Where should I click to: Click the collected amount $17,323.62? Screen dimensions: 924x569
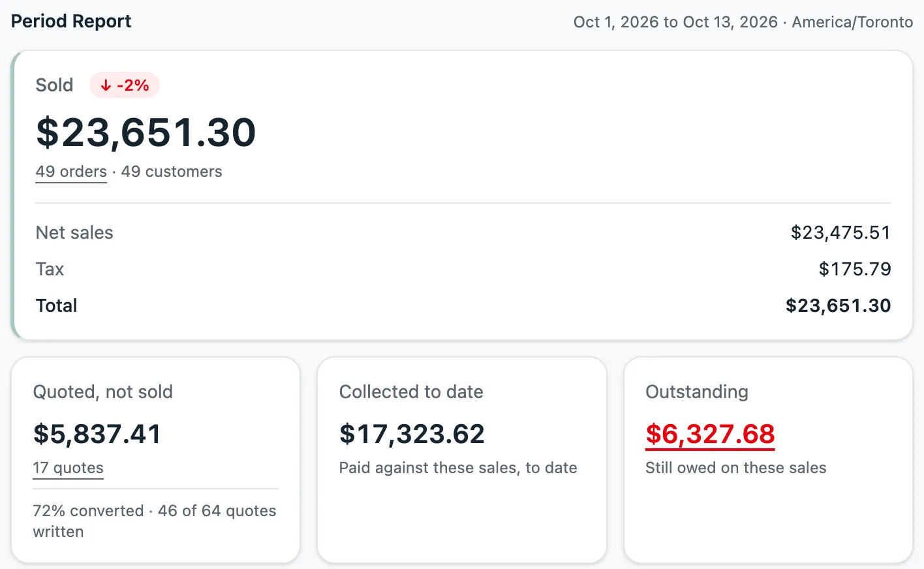click(x=412, y=434)
